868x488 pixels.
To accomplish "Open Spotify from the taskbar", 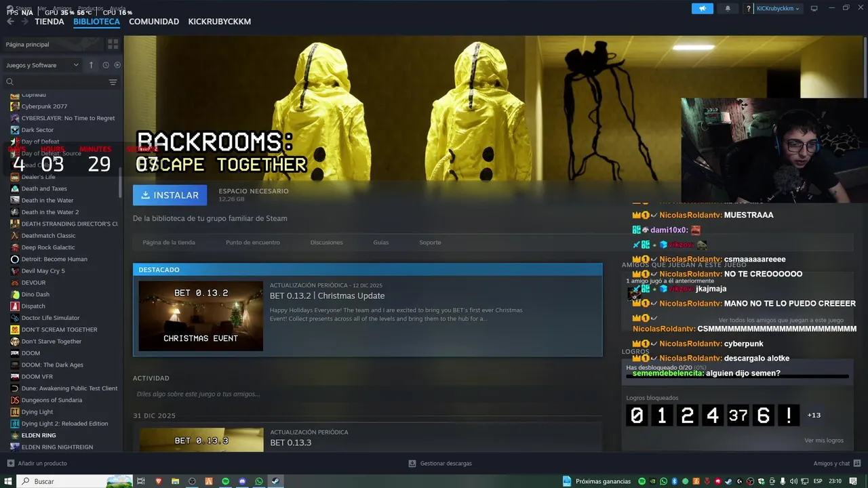I will pyautogui.click(x=226, y=481).
